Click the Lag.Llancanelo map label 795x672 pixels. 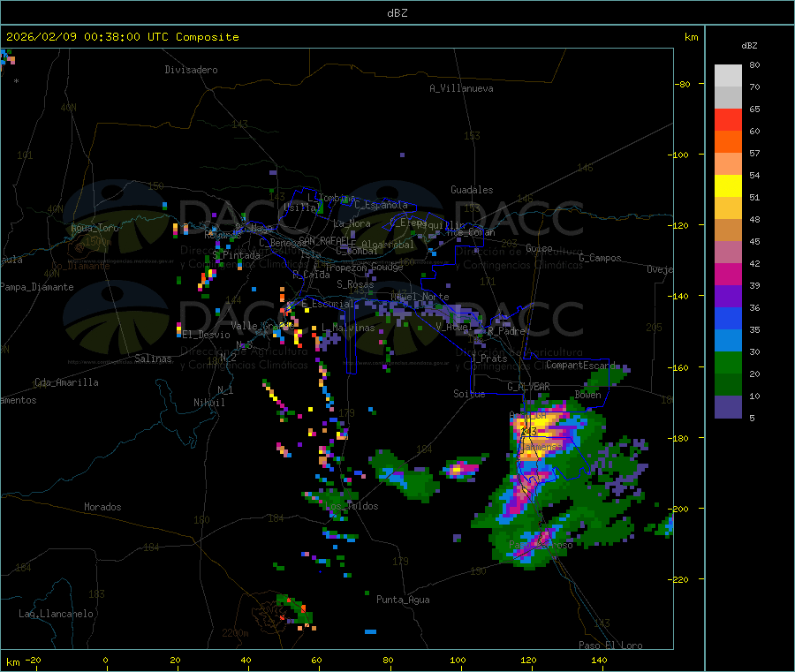(x=56, y=614)
